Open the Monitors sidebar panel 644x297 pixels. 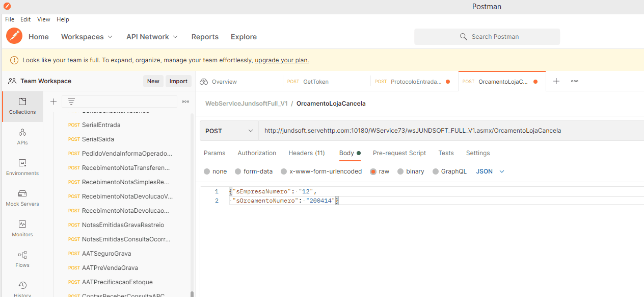click(22, 229)
